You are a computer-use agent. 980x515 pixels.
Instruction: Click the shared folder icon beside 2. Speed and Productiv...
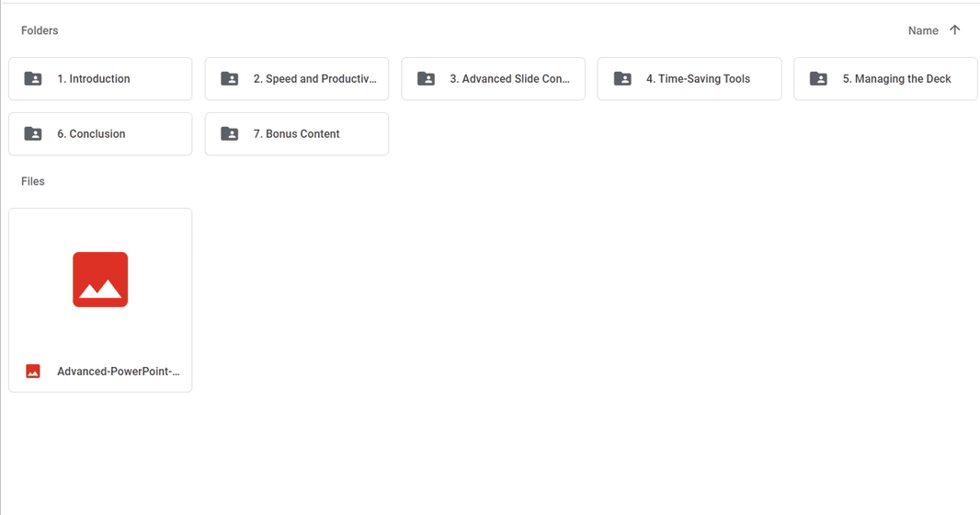point(230,79)
